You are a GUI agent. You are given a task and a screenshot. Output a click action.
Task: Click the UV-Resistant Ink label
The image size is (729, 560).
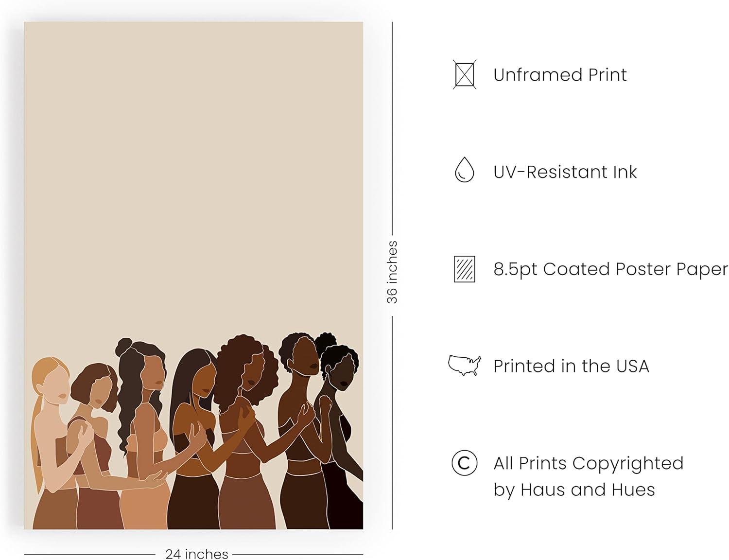tap(565, 172)
